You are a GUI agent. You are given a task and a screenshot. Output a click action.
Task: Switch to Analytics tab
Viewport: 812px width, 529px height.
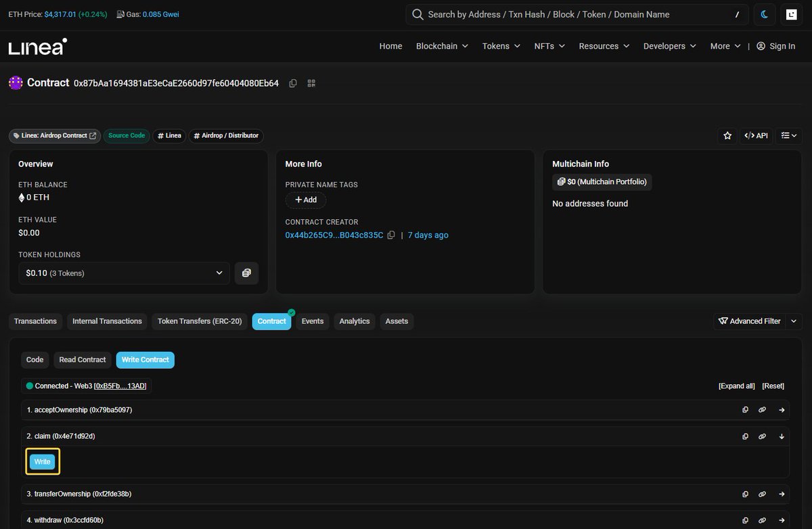point(355,321)
